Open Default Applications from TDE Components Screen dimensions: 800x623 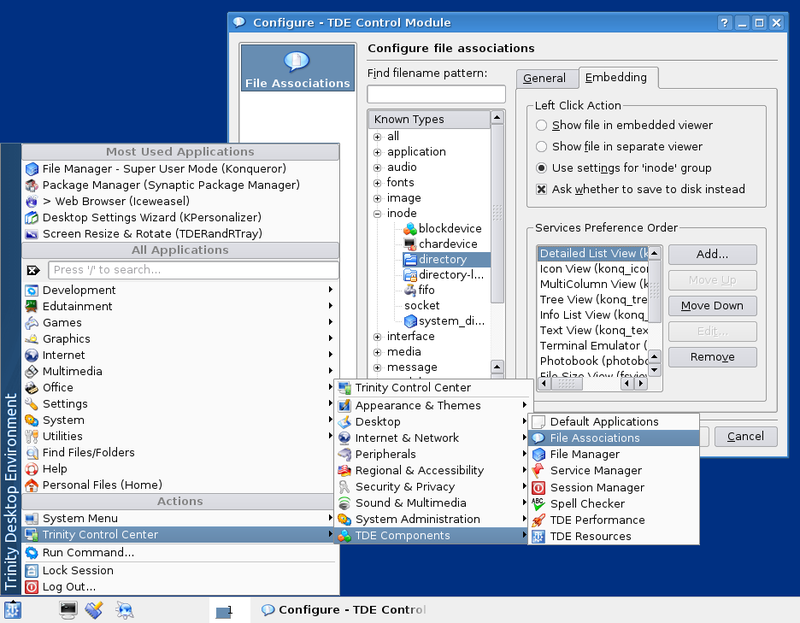(x=614, y=422)
